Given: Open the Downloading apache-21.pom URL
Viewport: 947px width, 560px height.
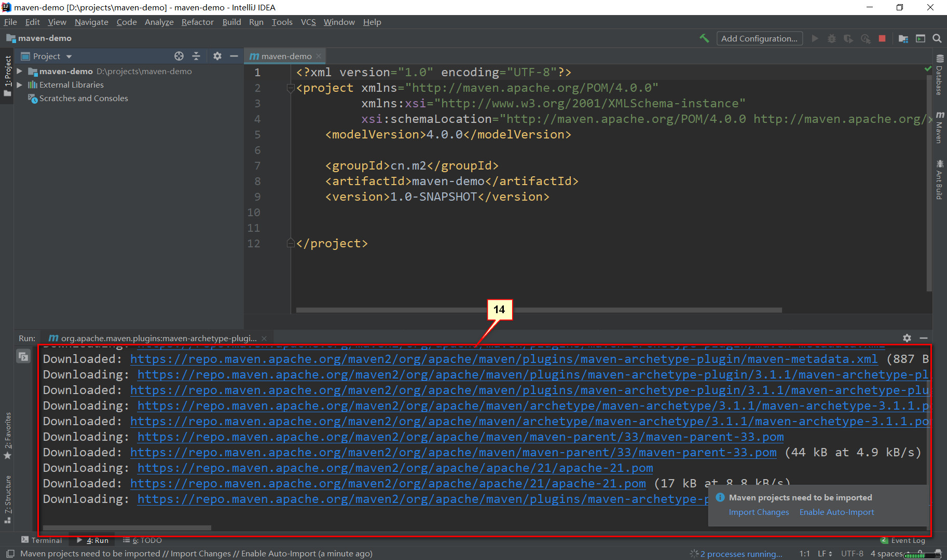Looking at the screenshot, I should 395,468.
